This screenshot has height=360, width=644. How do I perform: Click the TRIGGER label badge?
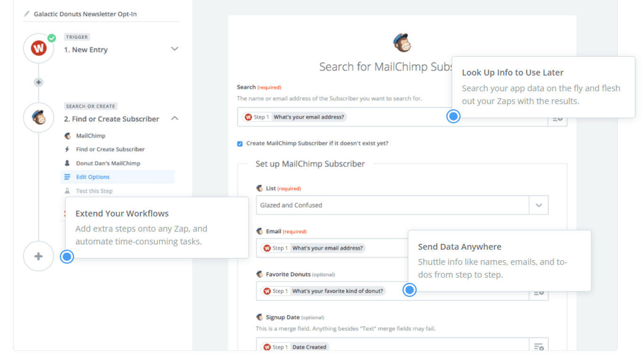pos(77,37)
